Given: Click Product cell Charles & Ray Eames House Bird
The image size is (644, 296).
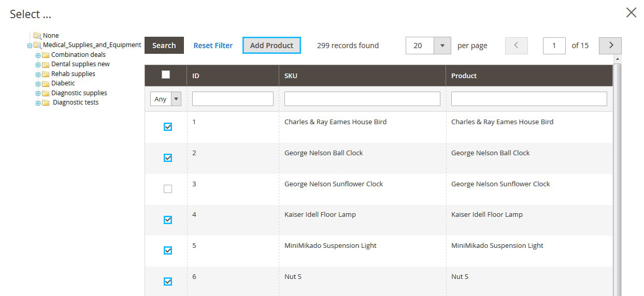Looking at the screenshot, I should point(502,122).
